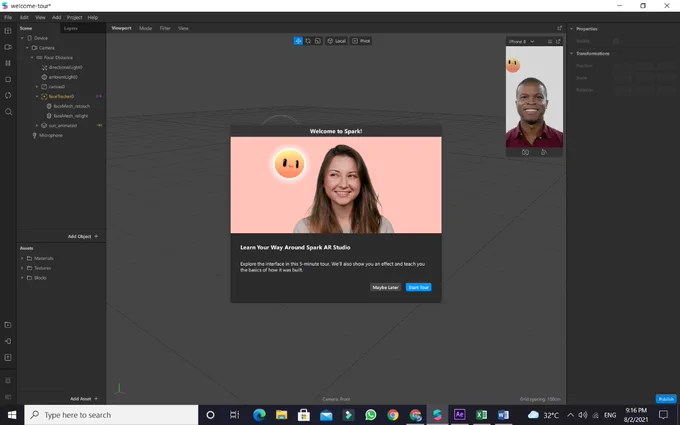The image size is (680, 425).
Task: Toggle the Local coordinate mode
Action: click(x=337, y=41)
